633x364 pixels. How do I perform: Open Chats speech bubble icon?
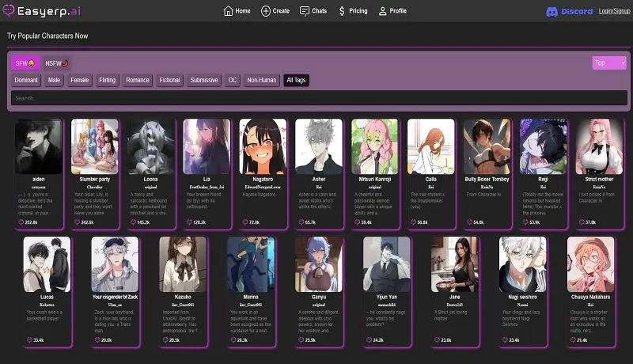coord(305,11)
